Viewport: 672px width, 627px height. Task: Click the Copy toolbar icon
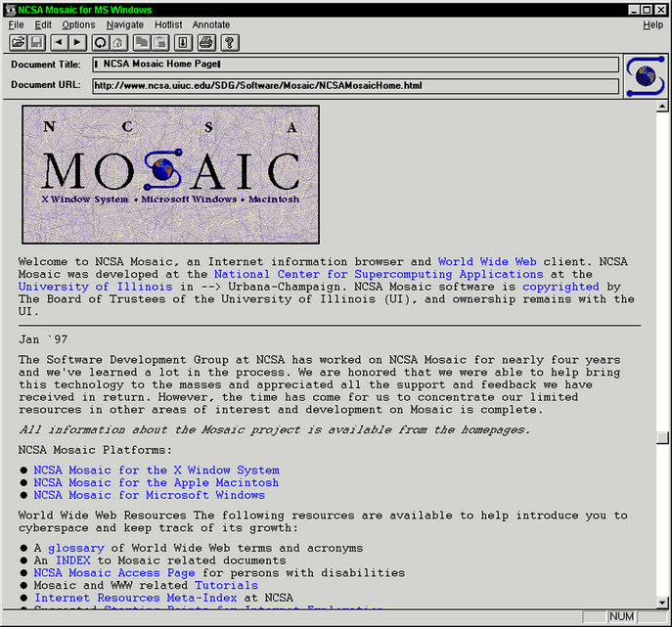(x=142, y=42)
